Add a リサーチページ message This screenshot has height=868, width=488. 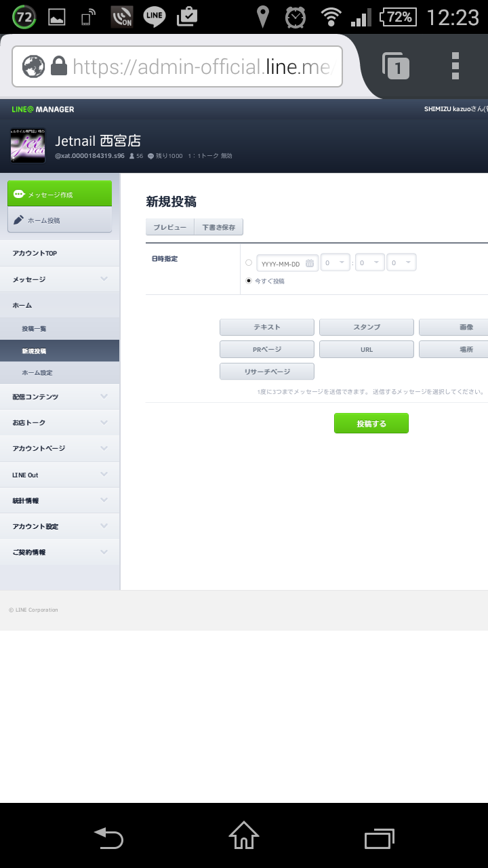(267, 372)
